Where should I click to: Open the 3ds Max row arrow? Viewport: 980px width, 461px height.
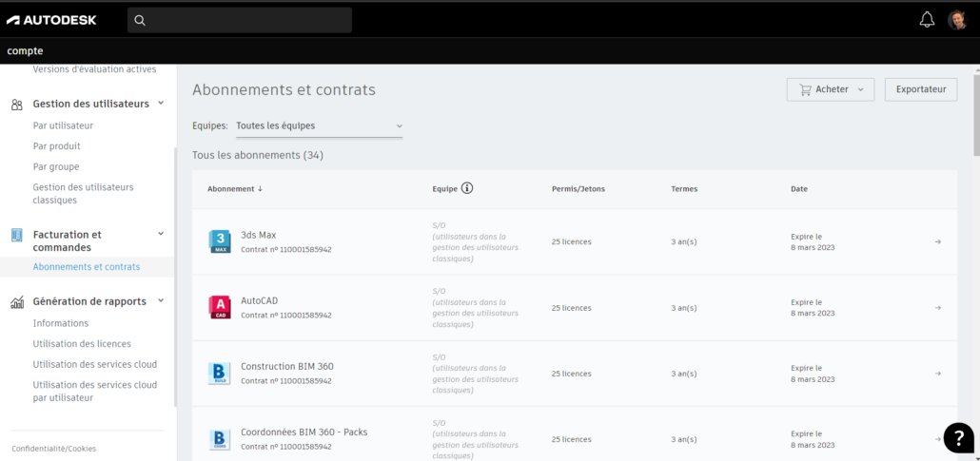click(x=937, y=241)
